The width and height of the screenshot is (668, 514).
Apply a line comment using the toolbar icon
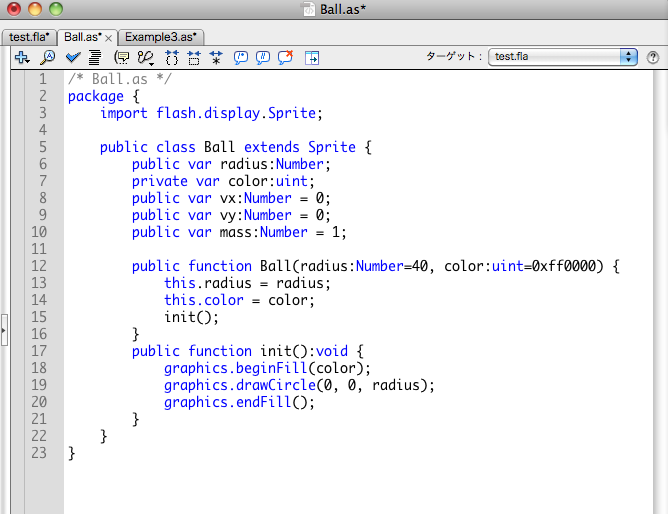[263, 58]
